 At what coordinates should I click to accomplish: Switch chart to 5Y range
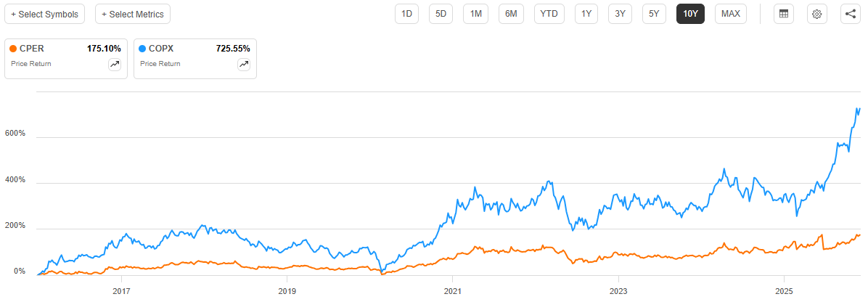654,14
